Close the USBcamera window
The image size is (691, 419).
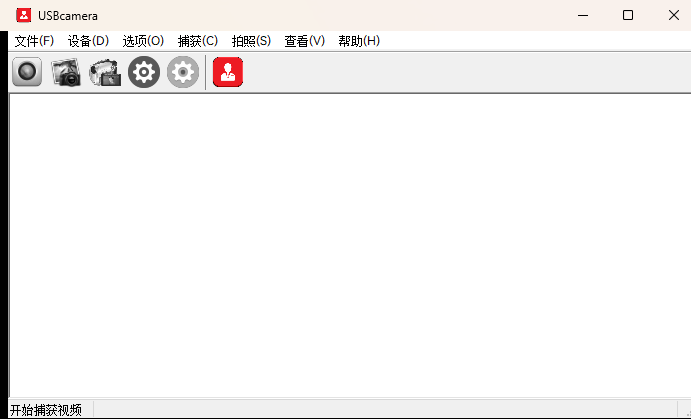[673, 15]
